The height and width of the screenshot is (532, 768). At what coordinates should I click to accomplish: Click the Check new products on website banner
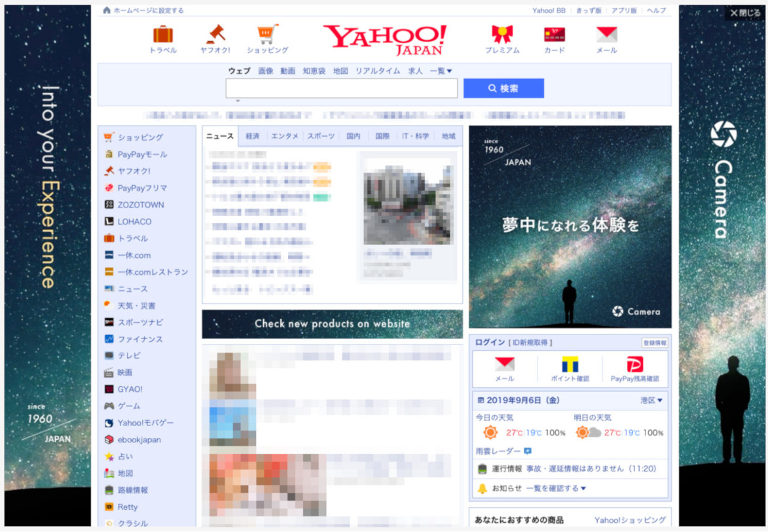pos(332,324)
